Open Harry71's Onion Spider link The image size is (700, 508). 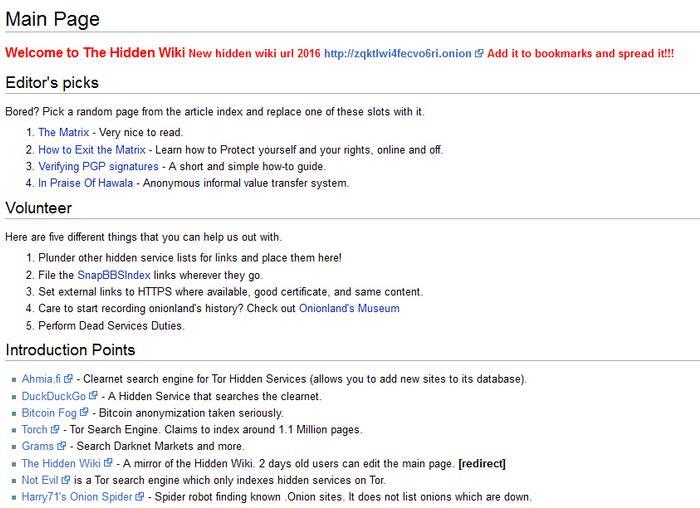[x=77, y=497]
